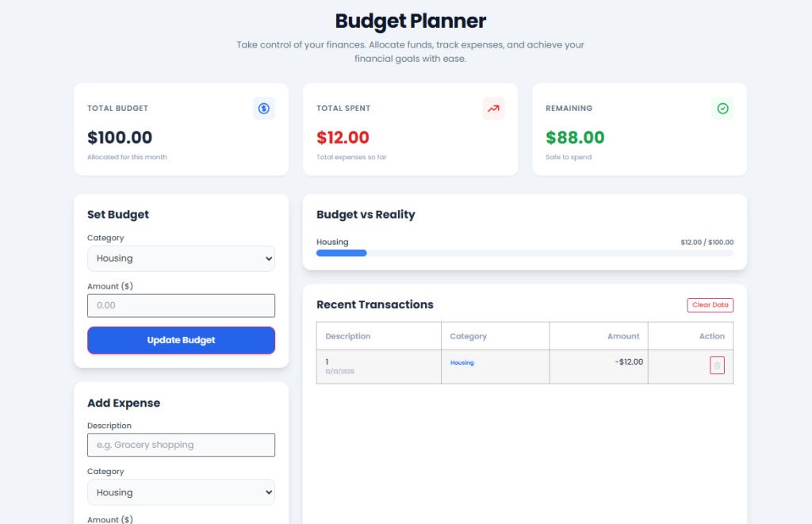
Task: Expand the Housing category selector arrow
Action: click(267, 258)
